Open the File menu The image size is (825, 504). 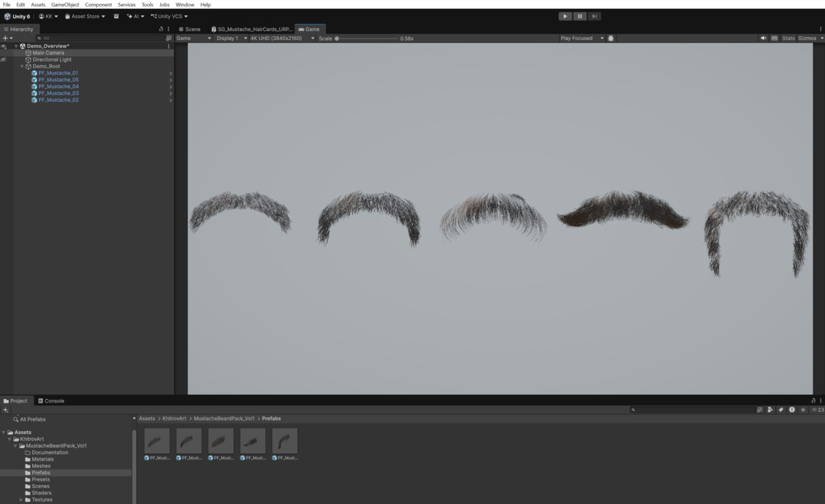click(7, 4)
